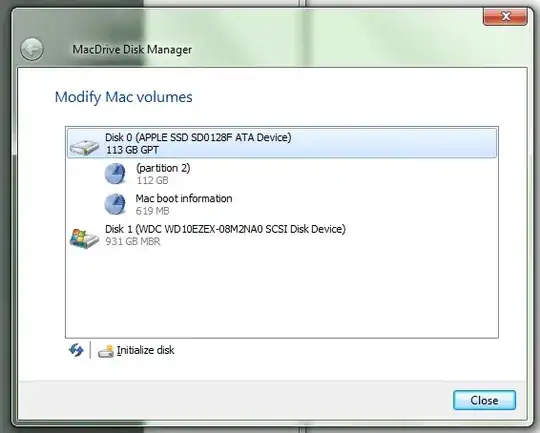Click the Close button
Screen dimensions: 540x433
484,400
